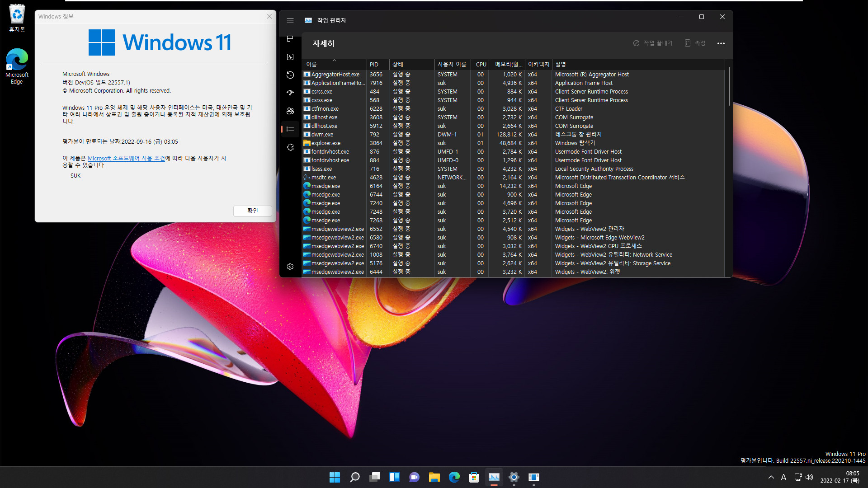Open App history page in sidebar
This screenshot has height=488, width=868.
pos(290,75)
